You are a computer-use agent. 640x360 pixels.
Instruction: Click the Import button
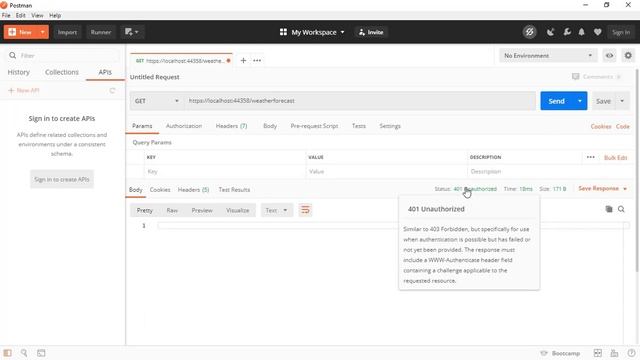(x=67, y=32)
